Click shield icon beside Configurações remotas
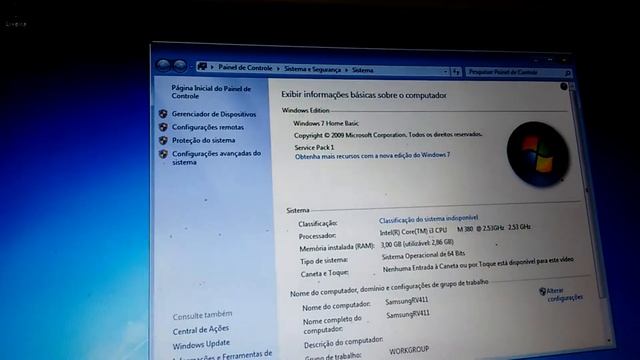This screenshot has width=640, height=360. [x=163, y=127]
